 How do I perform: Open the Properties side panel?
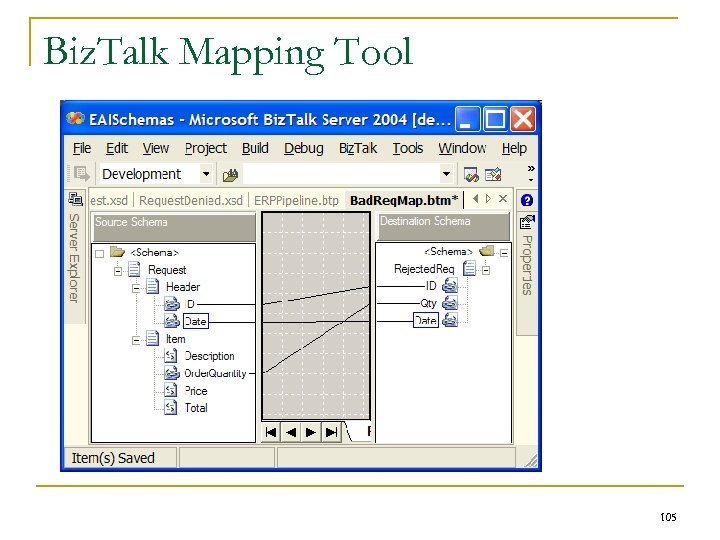click(x=527, y=265)
